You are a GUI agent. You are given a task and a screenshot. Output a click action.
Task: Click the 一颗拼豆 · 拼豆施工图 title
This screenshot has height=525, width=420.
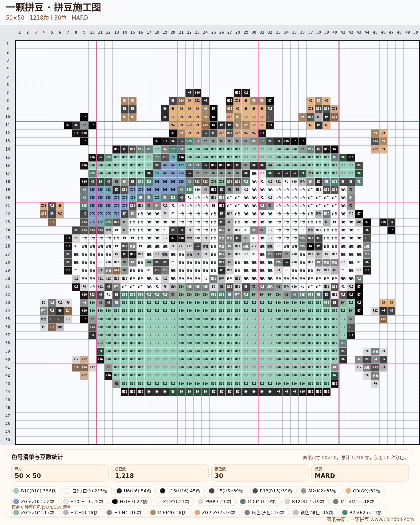[54, 7]
